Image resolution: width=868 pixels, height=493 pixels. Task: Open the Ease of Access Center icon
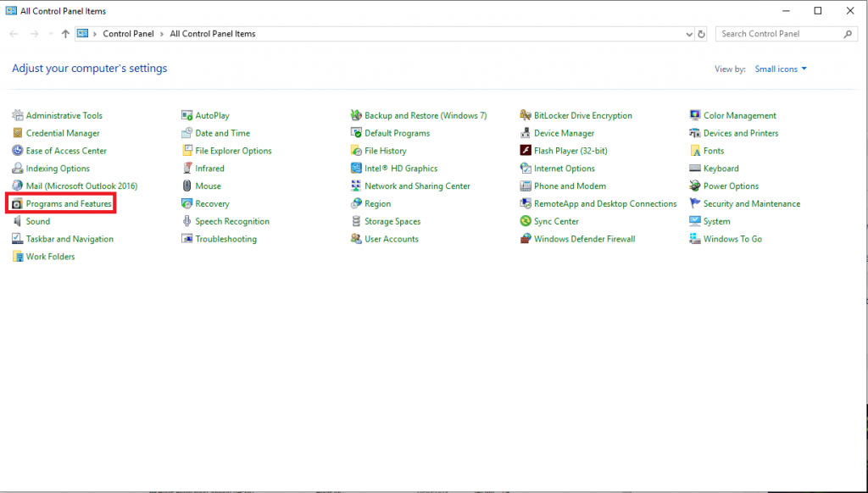[18, 151]
